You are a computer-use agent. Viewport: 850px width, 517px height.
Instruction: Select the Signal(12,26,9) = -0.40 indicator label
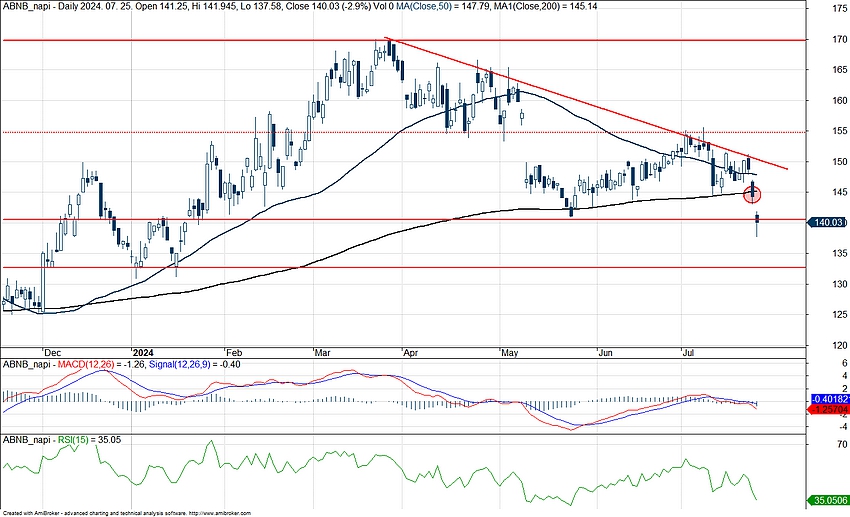coord(195,365)
